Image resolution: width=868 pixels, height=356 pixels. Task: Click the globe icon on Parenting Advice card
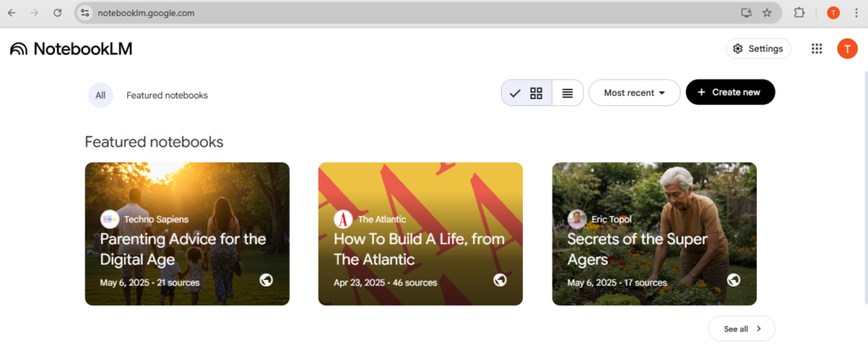(266, 280)
